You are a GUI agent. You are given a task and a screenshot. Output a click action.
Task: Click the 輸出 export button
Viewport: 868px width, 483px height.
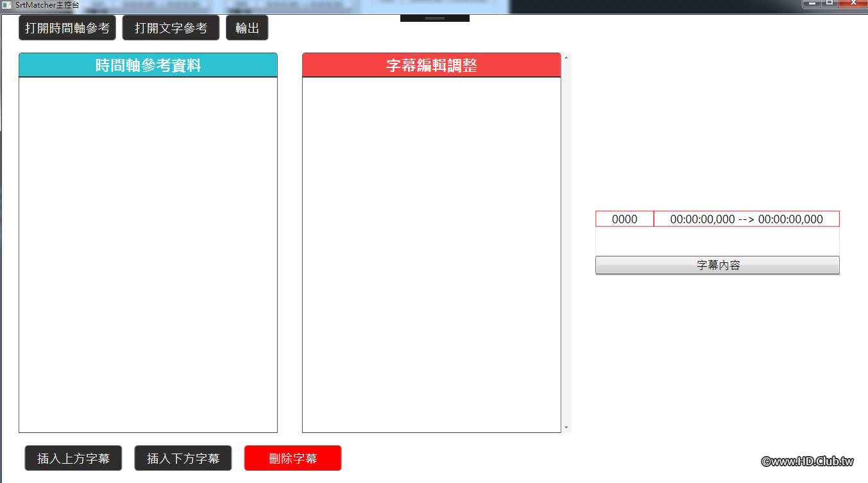coord(247,28)
